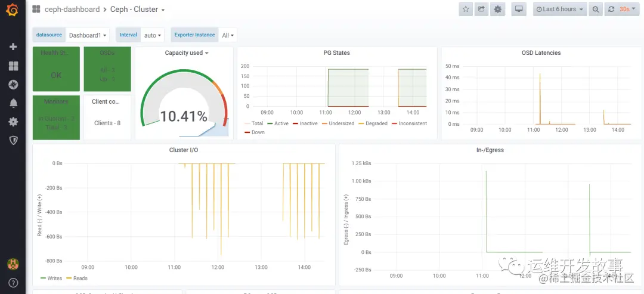Click dashboard grid icon beside ceph-dashboard
Screen dimensions: 644x294
tap(36, 9)
